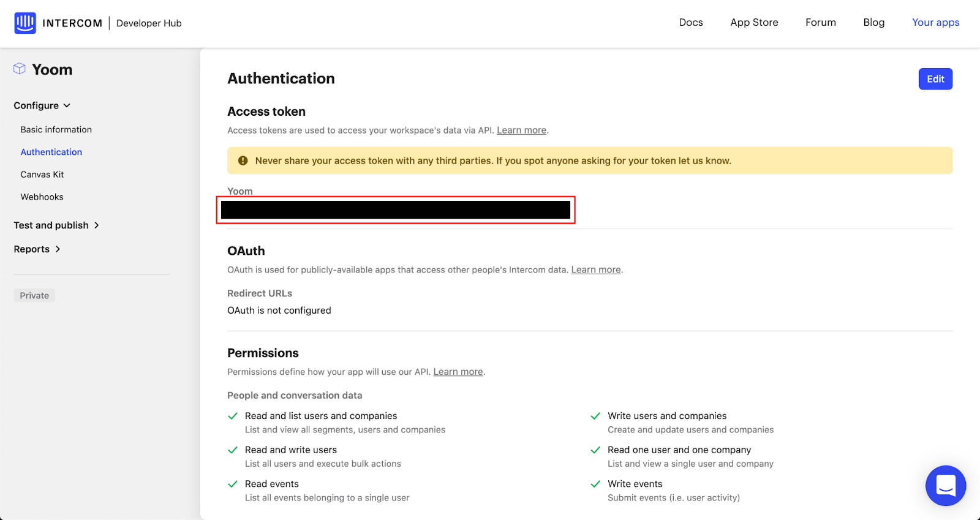Screen dimensions: 980x520
Task: Click the warning icon in the yellow banner
Action: pyautogui.click(x=243, y=160)
